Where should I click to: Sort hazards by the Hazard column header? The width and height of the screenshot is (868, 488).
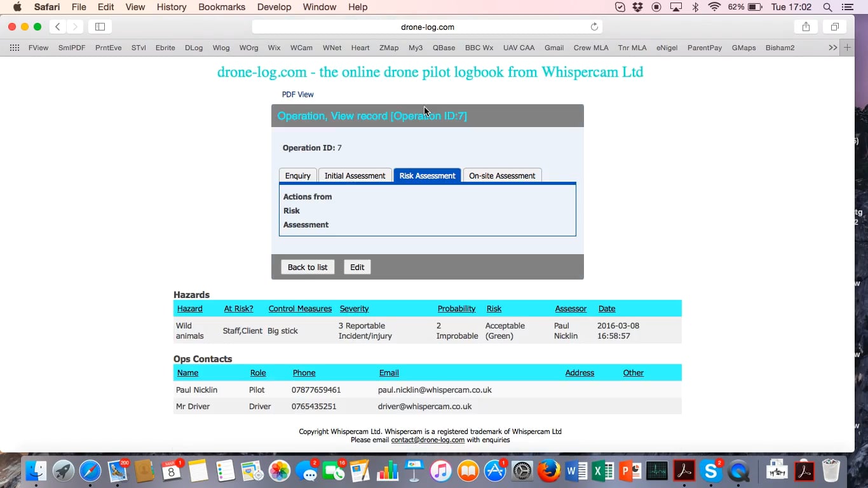click(x=190, y=309)
